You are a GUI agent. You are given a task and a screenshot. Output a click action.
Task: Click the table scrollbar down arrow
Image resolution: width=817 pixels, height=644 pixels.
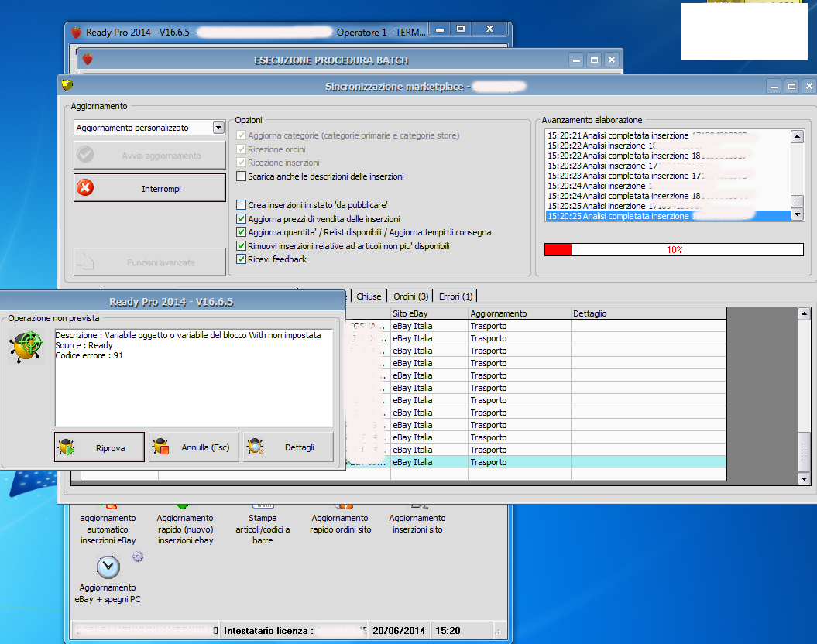point(804,479)
